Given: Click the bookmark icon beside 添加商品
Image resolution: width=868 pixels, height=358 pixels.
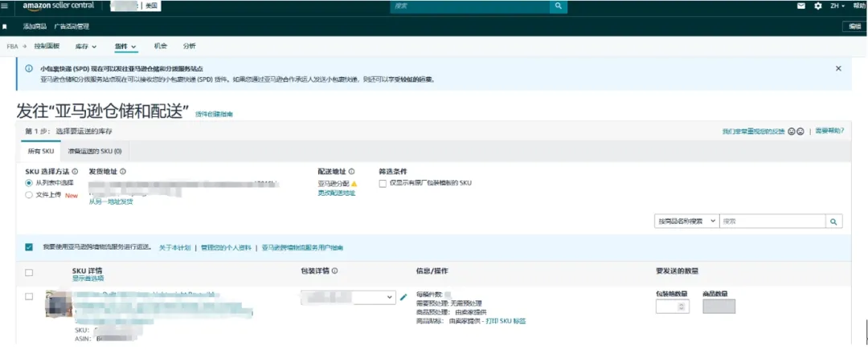Looking at the screenshot, I should pos(6,26).
